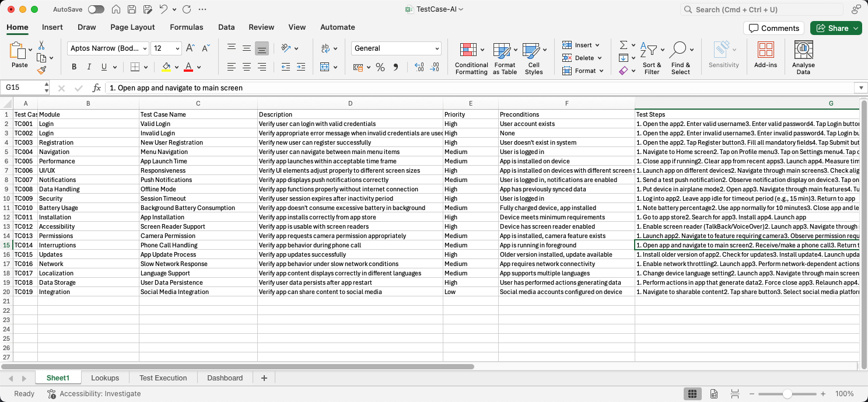Open the font size dropdown

177,48
